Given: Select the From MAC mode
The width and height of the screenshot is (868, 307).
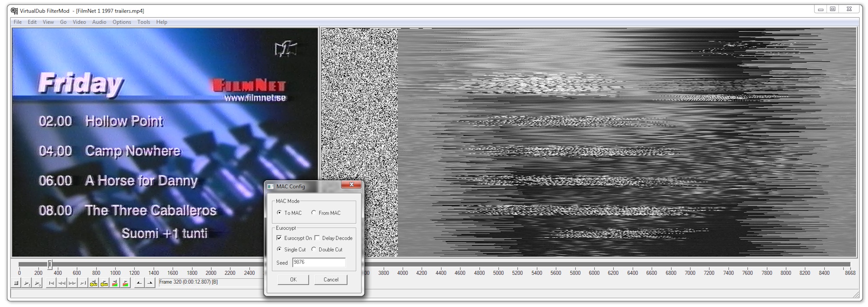Looking at the screenshot, I should [x=326, y=213].
